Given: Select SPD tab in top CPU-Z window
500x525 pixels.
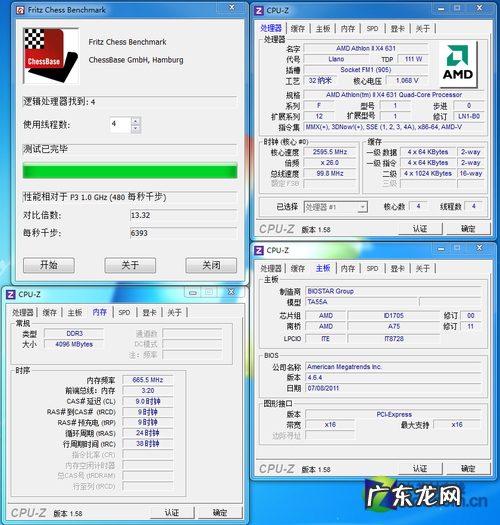Looking at the screenshot, I should point(372,29).
